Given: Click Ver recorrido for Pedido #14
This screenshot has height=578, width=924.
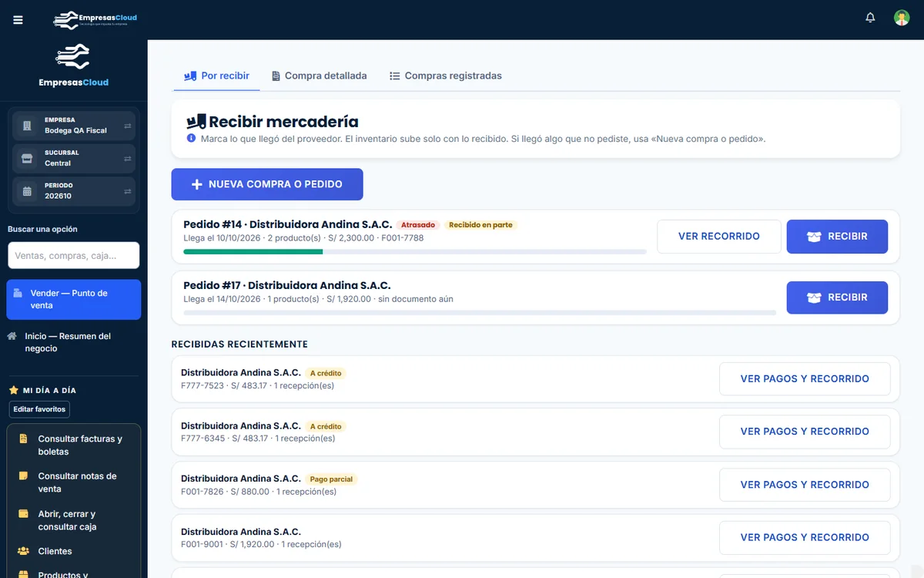Looking at the screenshot, I should pos(719,237).
